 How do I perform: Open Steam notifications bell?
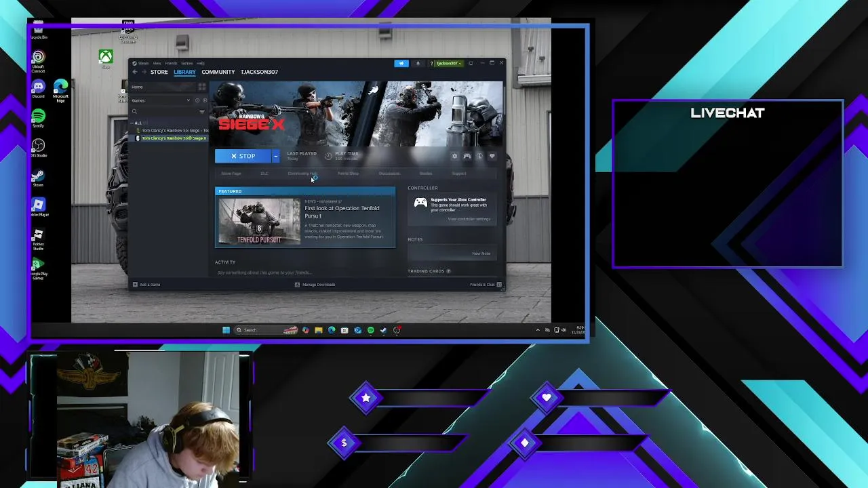(x=418, y=63)
